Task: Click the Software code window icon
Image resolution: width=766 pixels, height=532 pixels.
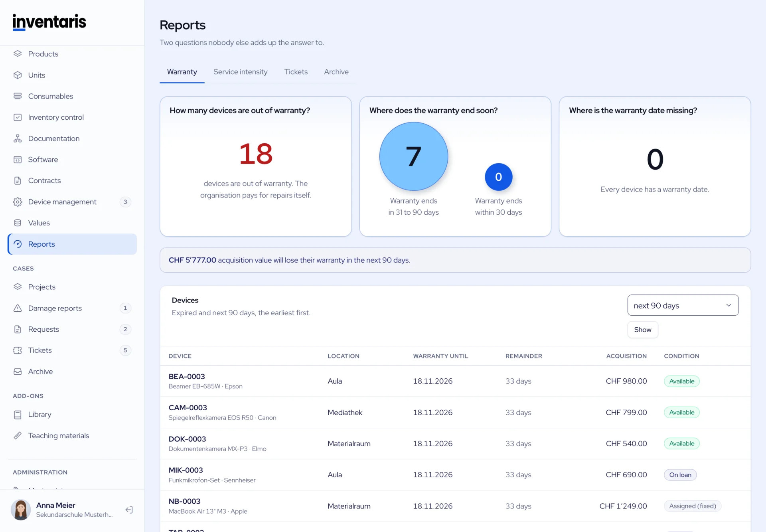Action: click(18, 160)
